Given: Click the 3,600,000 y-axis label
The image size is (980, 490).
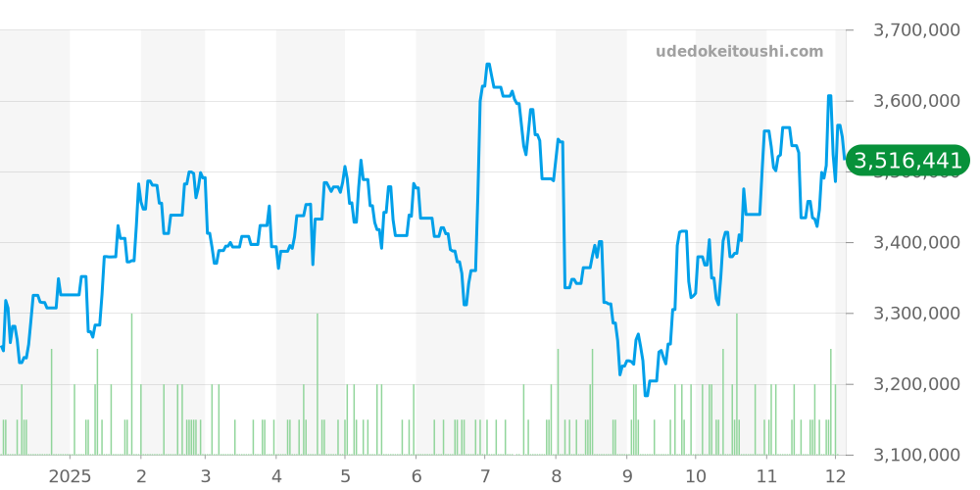Looking at the screenshot, I should click(x=916, y=101).
